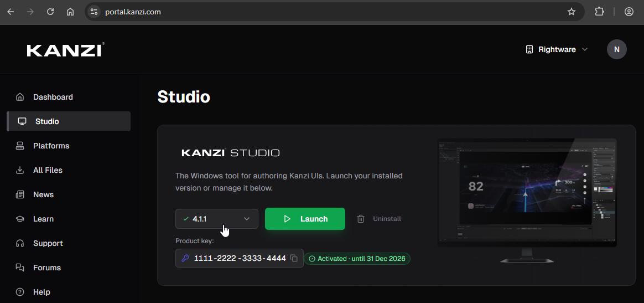Click the Rightware building icon
This screenshot has width=644, height=303.
click(529, 49)
